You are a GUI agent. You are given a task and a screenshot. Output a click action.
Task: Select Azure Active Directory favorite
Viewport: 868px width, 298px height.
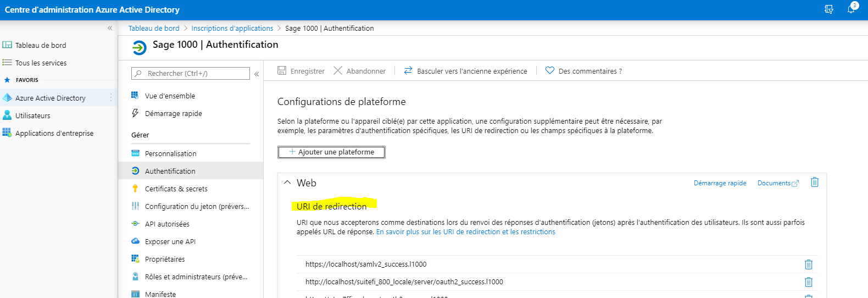pyautogui.click(x=51, y=98)
